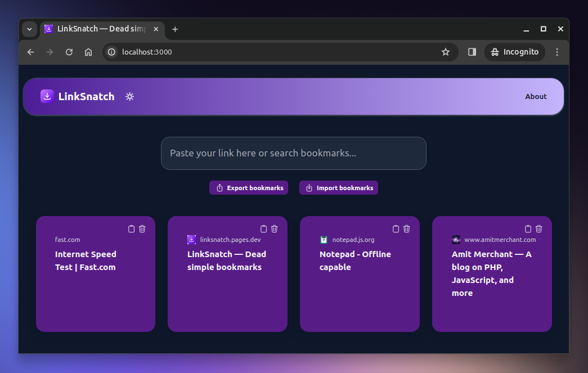Close the LinkSnatch tab

click(156, 29)
